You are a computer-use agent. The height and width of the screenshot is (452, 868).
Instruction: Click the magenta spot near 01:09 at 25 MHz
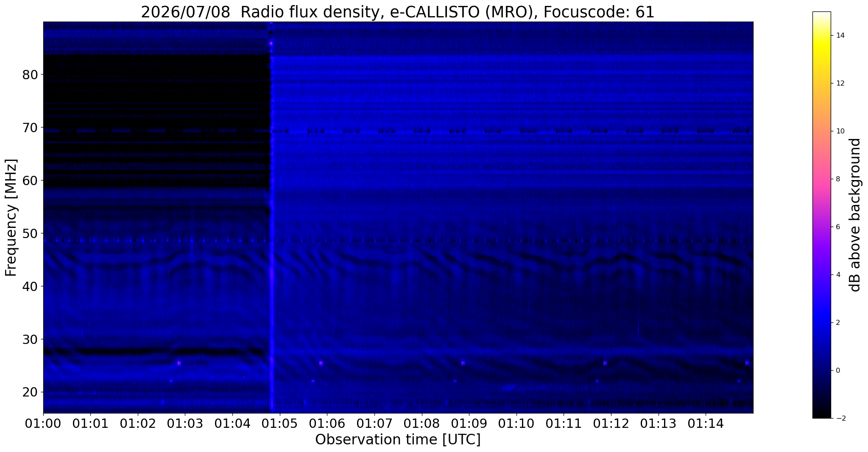(x=463, y=363)
